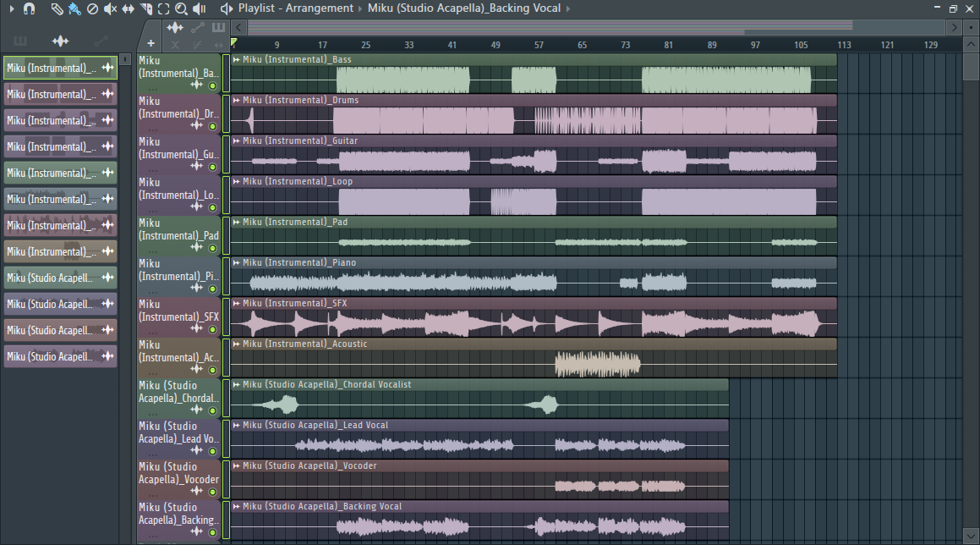Viewport: 980px width, 545px height.
Task: Open the Guitar clip menu icon
Action: (236, 140)
